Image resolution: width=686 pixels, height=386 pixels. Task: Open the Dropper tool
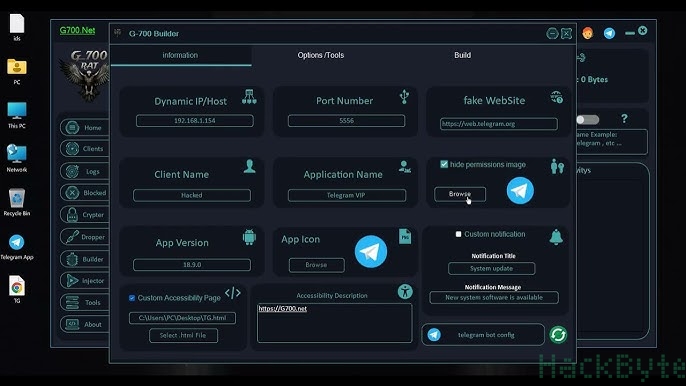point(84,237)
